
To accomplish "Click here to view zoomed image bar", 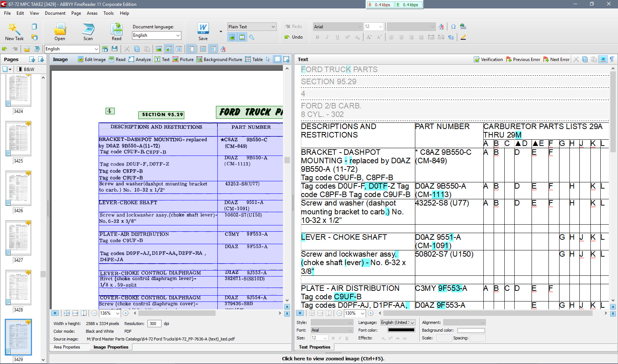I will point(333,359).
